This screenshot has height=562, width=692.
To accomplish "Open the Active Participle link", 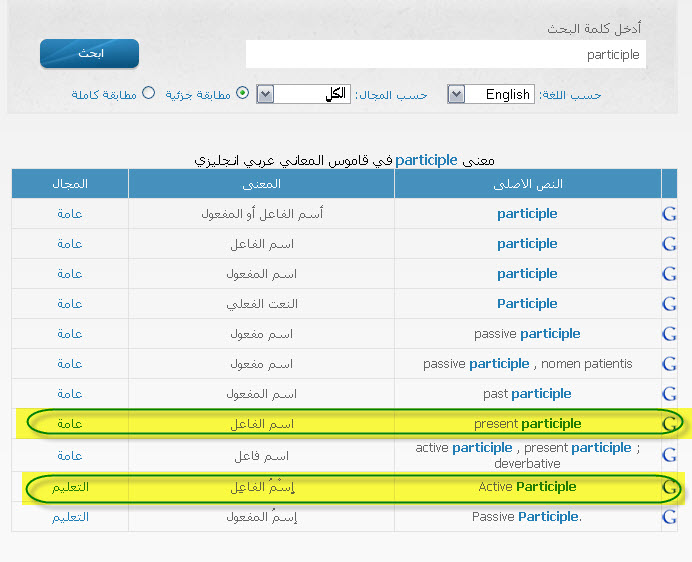I will (x=546, y=487).
